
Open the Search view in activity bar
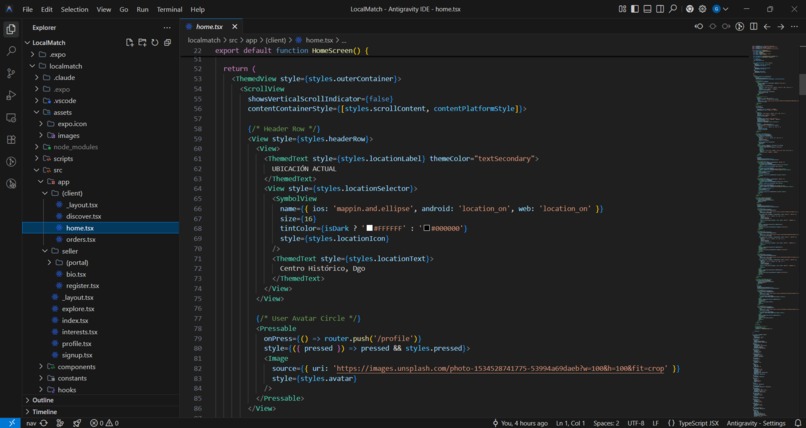pyautogui.click(x=10, y=51)
